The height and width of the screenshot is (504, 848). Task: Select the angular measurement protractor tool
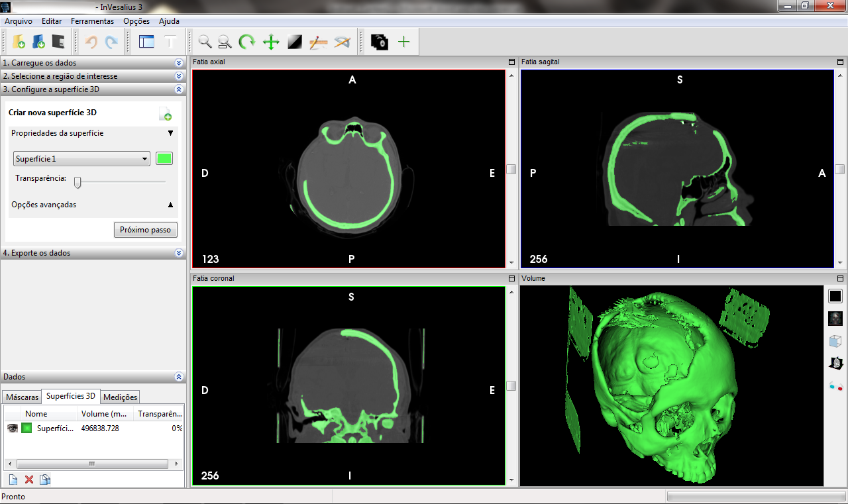click(x=342, y=42)
